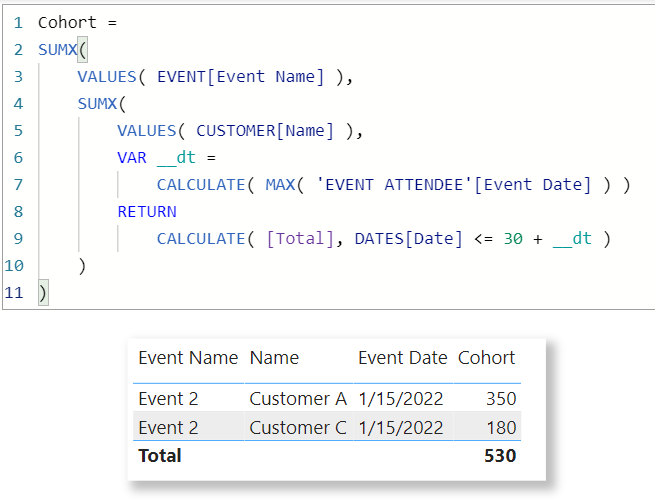Click EVENT[Event Name] column reference
Screen dimensions: 655x499
[240, 77]
